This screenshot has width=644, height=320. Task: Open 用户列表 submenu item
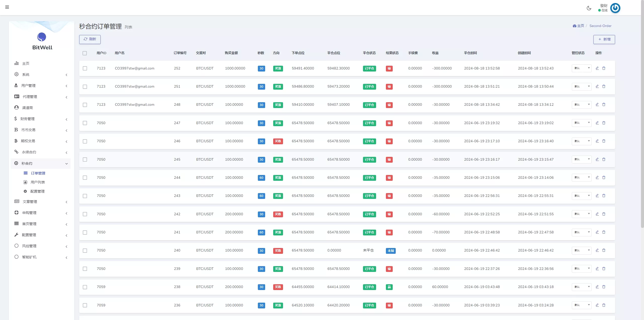click(x=38, y=182)
